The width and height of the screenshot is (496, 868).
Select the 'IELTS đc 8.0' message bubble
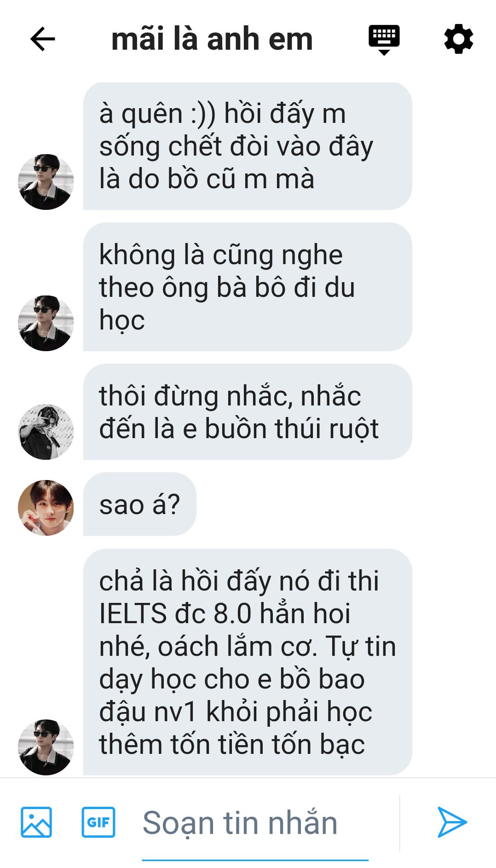click(248, 662)
